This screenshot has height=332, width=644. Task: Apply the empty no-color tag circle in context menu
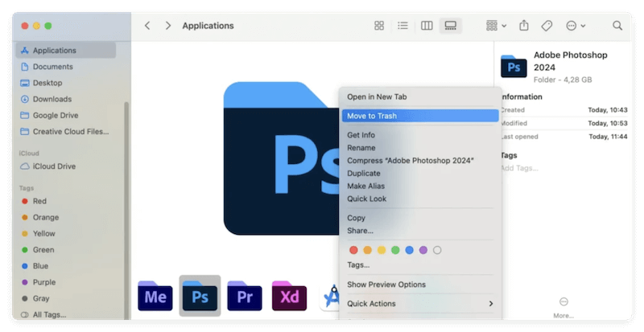(x=437, y=250)
